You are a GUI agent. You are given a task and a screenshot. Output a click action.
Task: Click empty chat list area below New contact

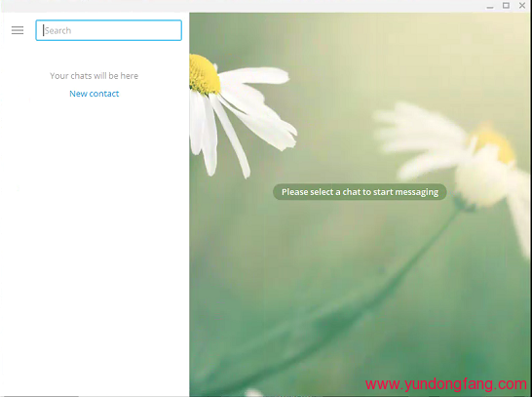click(x=94, y=238)
